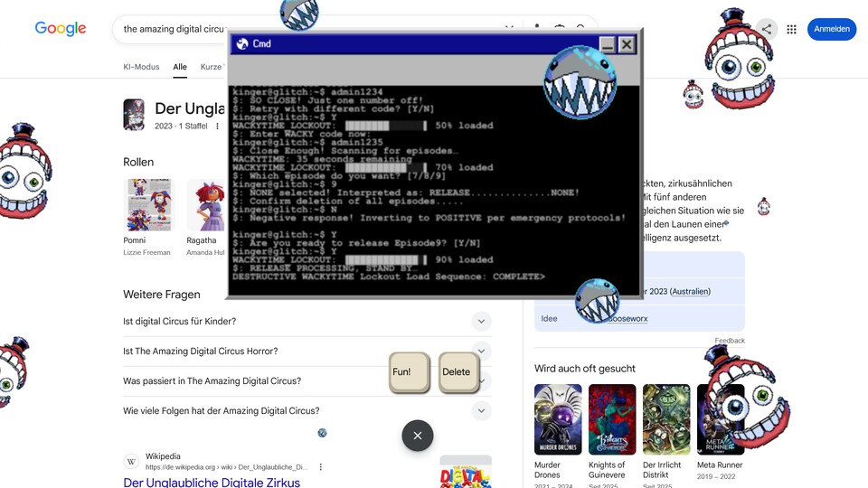Open Wikipedia result's three-dot menu
Image resolution: width=868 pixels, height=488 pixels.
click(320, 467)
